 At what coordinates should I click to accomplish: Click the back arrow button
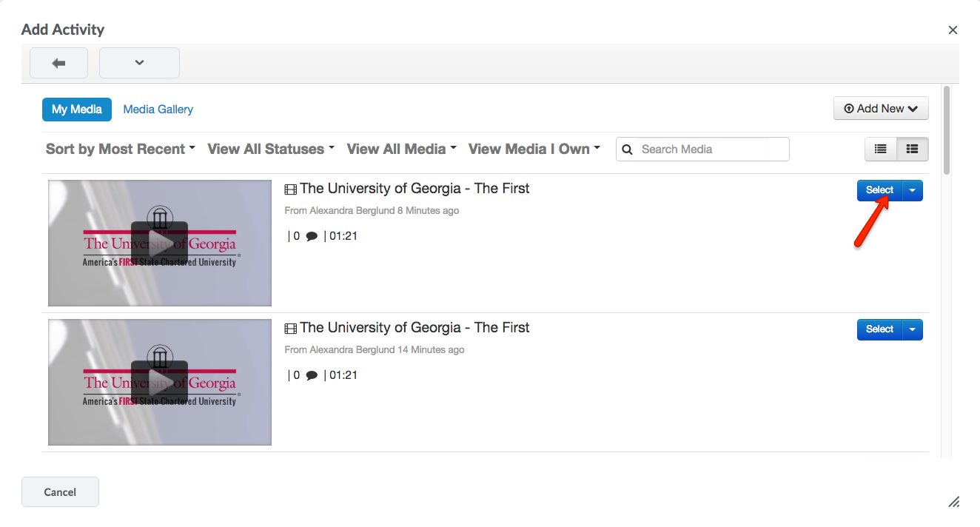pos(58,63)
